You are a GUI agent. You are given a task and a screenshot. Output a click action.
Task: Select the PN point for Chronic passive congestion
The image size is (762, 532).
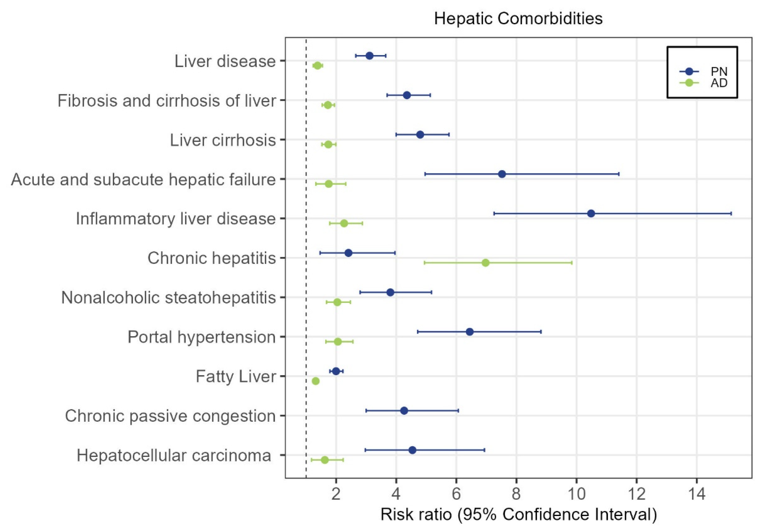pyautogui.click(x=404, y=411)
